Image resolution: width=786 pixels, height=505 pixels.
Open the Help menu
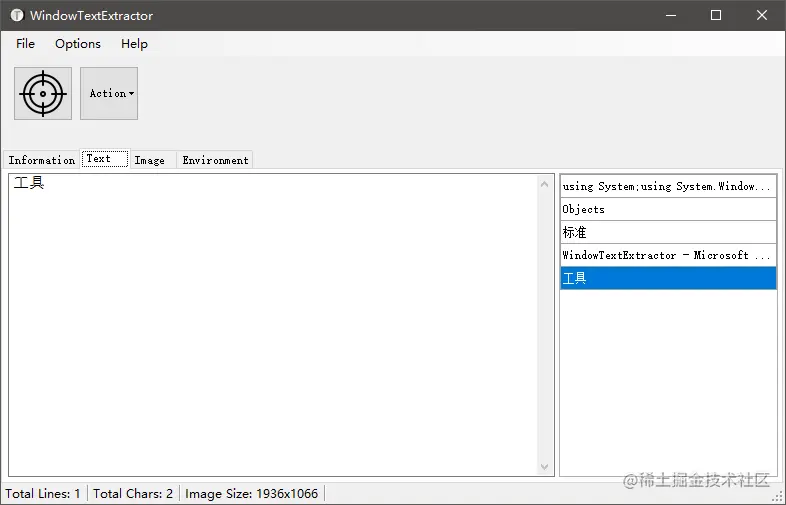tap(134, 44)
